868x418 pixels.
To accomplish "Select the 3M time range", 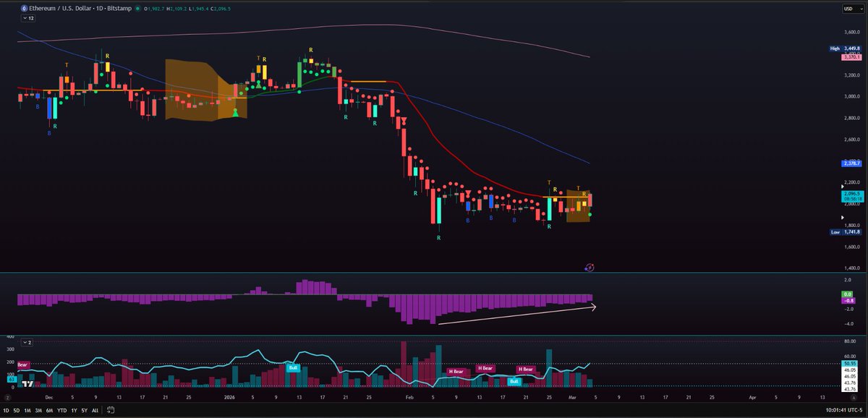I will click(38, 410).
